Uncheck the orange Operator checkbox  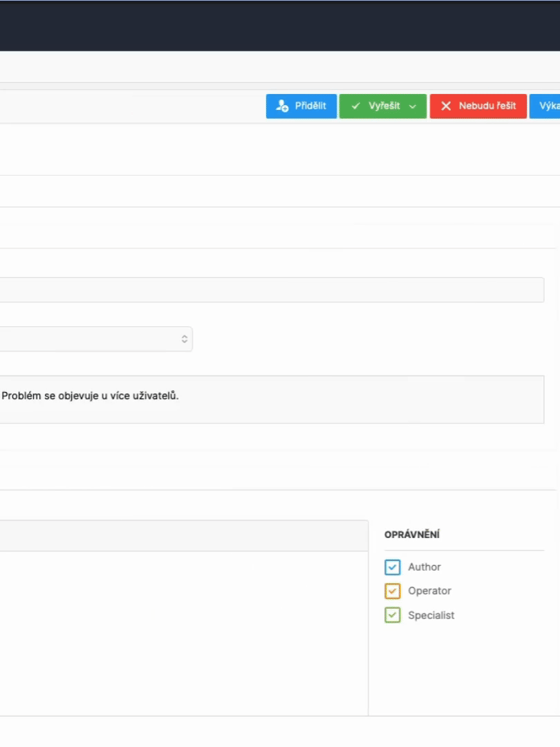pyautogui.click(x=392, y=591)
